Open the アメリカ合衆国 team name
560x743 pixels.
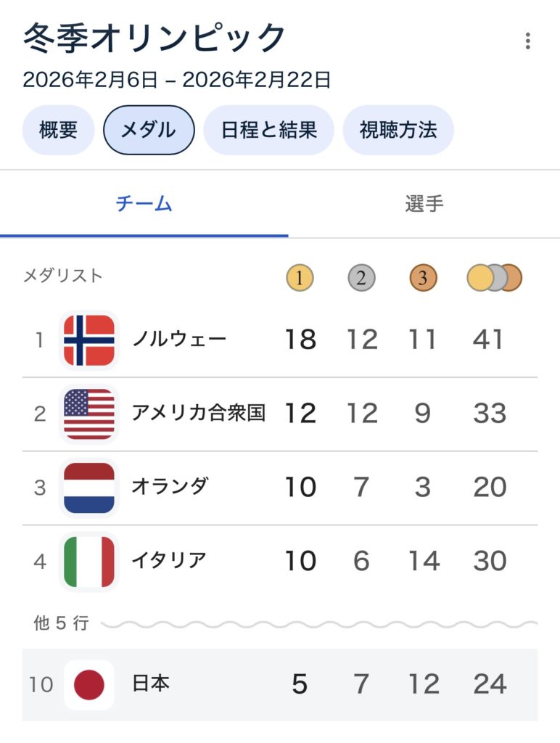[198, 414]
